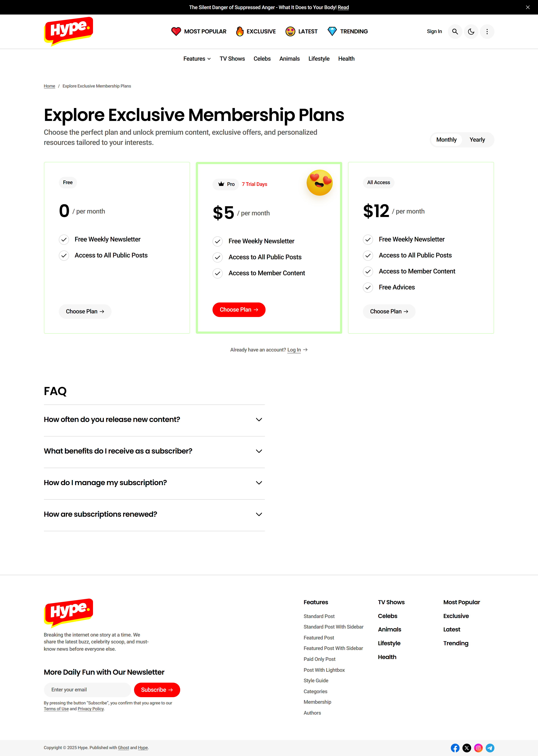Open the search icon in header
538x756 pixels.
point(455,31)
